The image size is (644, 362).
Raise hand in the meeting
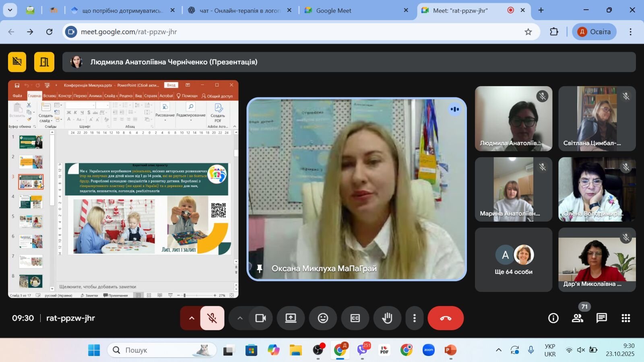click(387, 318)
